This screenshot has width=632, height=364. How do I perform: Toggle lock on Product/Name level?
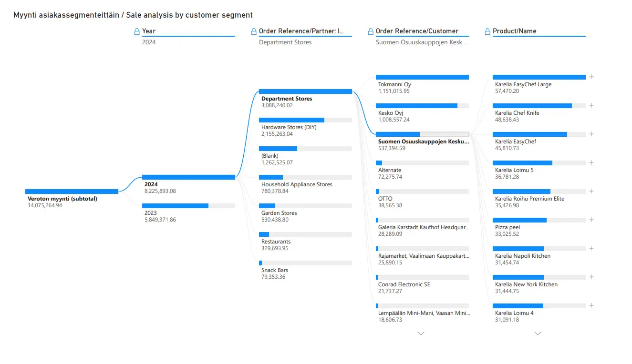tap(487, 31)
